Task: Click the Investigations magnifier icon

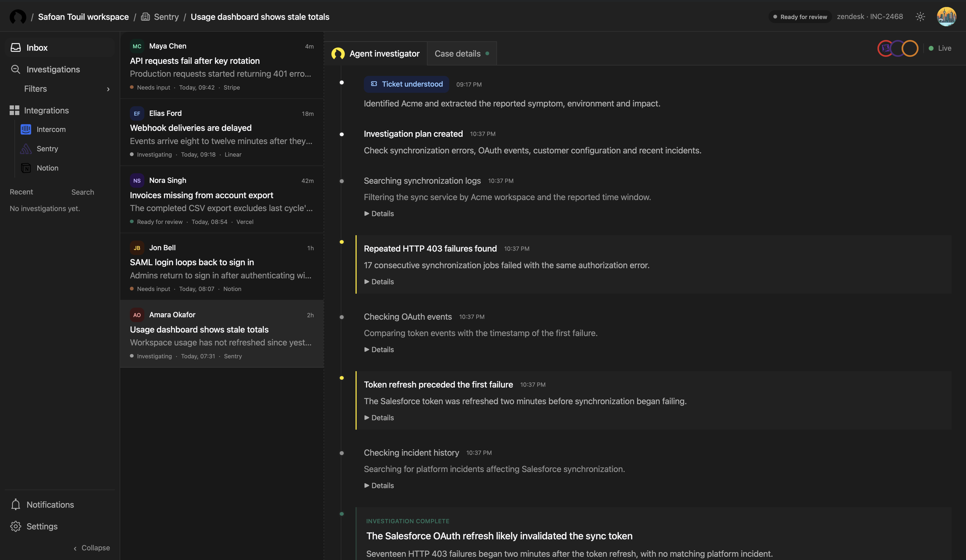Action: [x=16, y=69]
